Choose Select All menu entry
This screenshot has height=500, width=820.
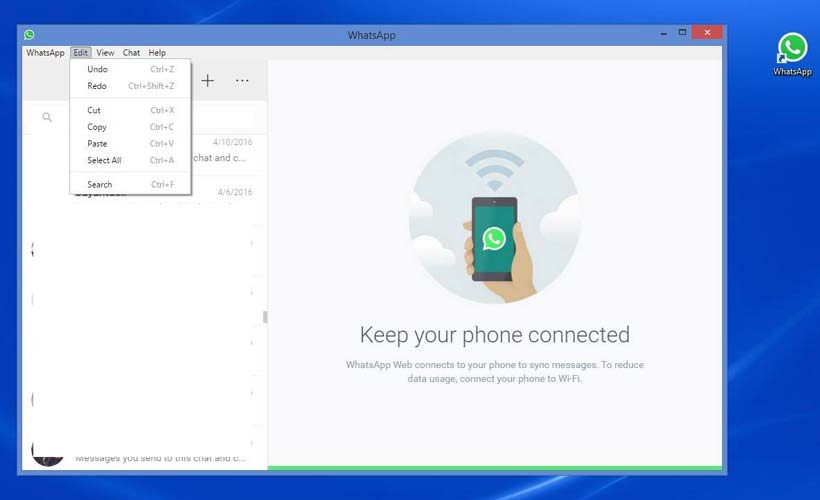pos(131,160)
